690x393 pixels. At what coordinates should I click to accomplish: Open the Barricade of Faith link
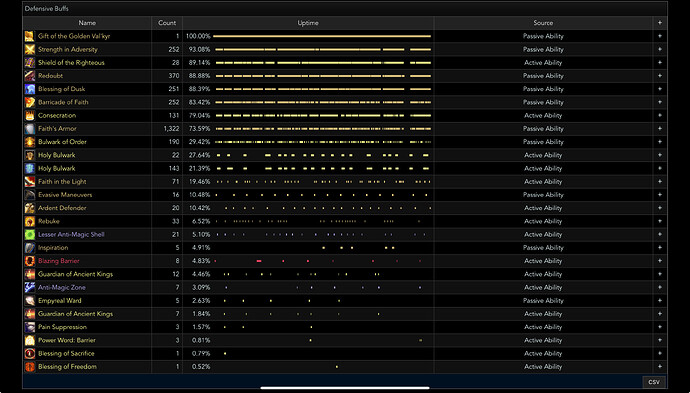tap(63, 102)
